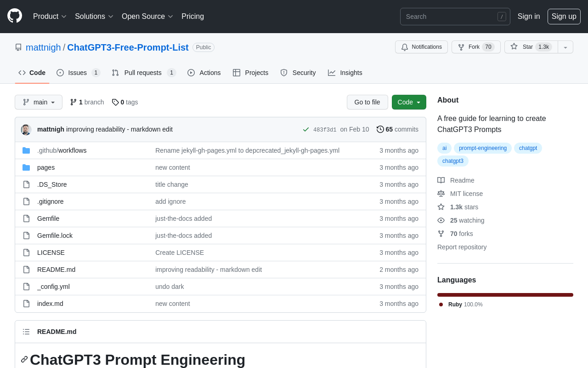
Task: Click mattnigh's avatar in the commit row
Action: pos(26,130)
